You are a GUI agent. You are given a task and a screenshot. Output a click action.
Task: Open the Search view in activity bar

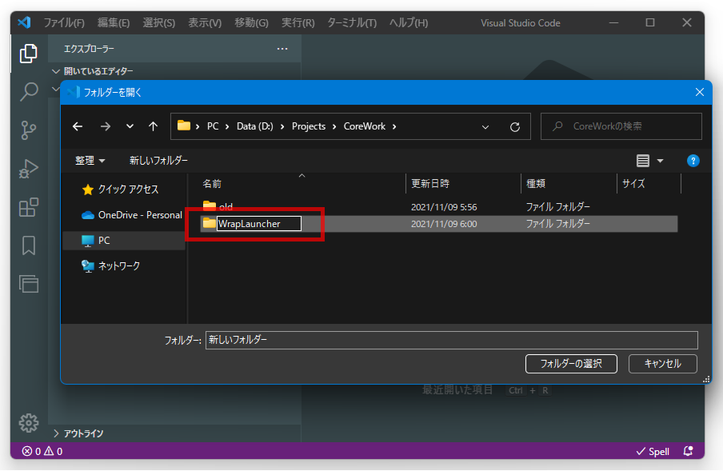tap(29, 92)
